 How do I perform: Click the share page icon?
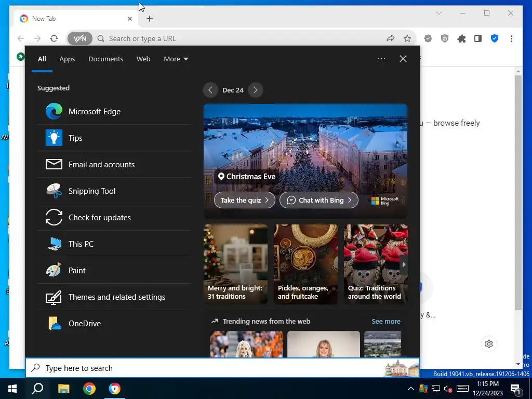[x=391, y=38]
